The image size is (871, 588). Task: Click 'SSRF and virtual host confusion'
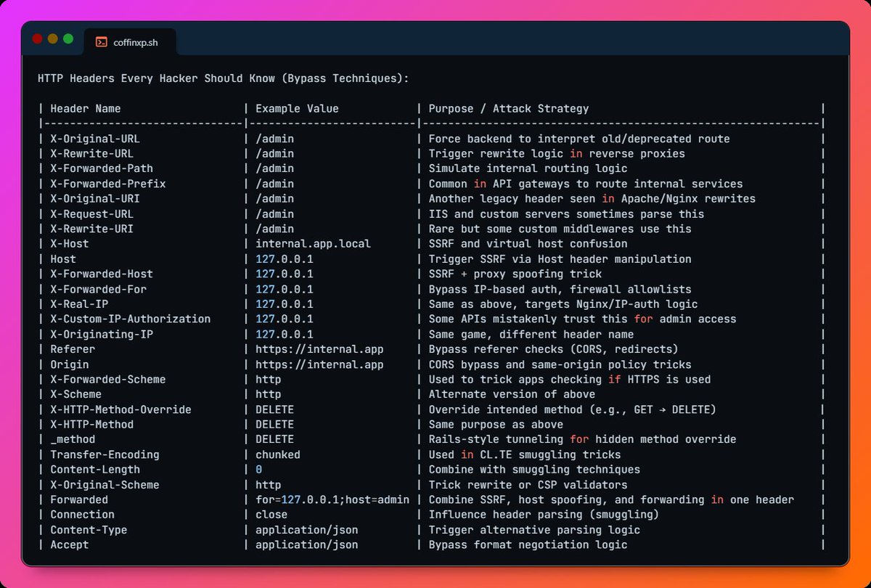coord(528,244)
